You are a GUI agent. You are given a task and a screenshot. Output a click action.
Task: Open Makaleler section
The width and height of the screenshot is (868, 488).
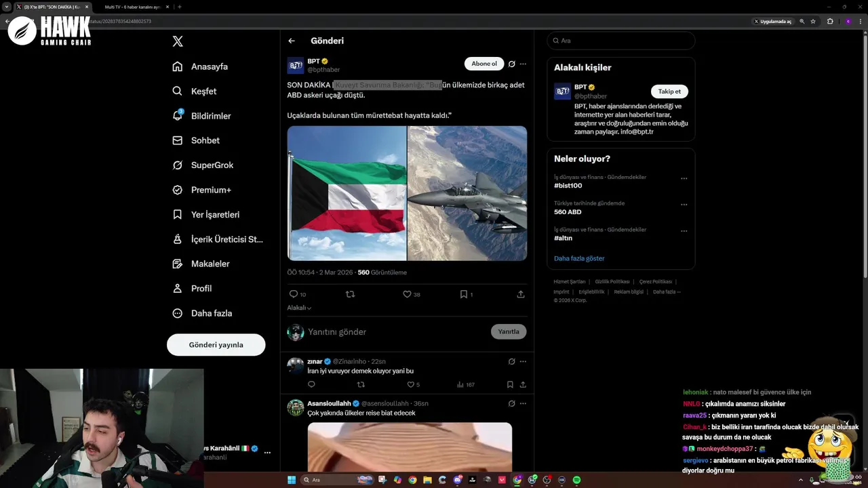(201, 264)
